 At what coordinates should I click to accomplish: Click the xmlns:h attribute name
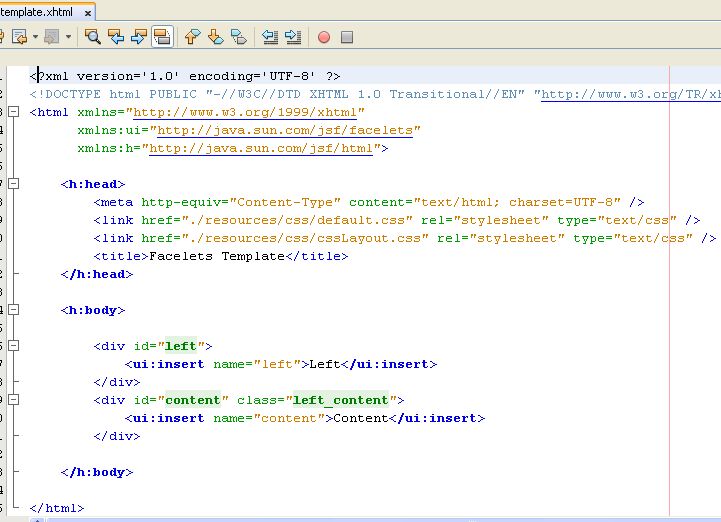pos(105,148)
